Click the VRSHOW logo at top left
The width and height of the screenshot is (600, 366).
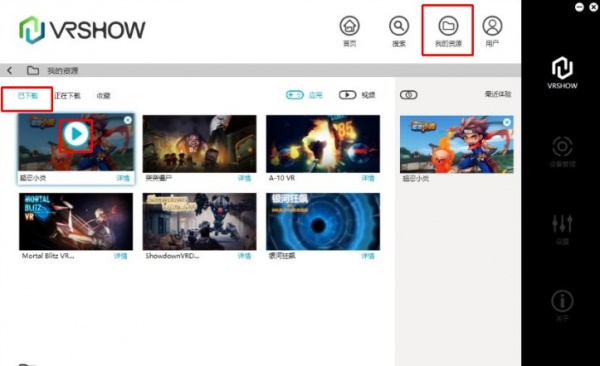tap(82, 30)
